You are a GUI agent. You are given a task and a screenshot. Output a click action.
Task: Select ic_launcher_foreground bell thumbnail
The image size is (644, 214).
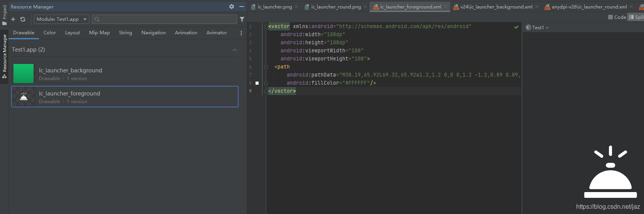point(24,97)
